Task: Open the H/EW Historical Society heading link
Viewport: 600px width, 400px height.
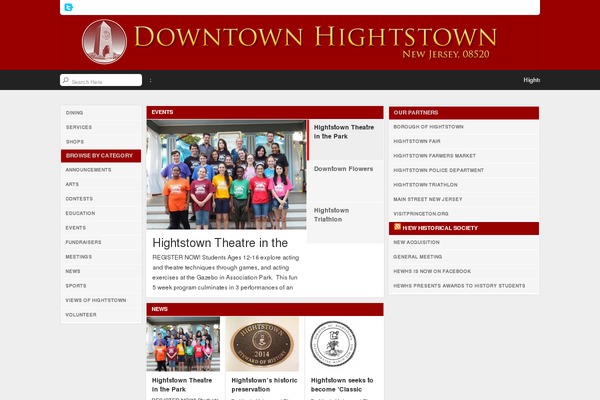Action: point(440,228)
